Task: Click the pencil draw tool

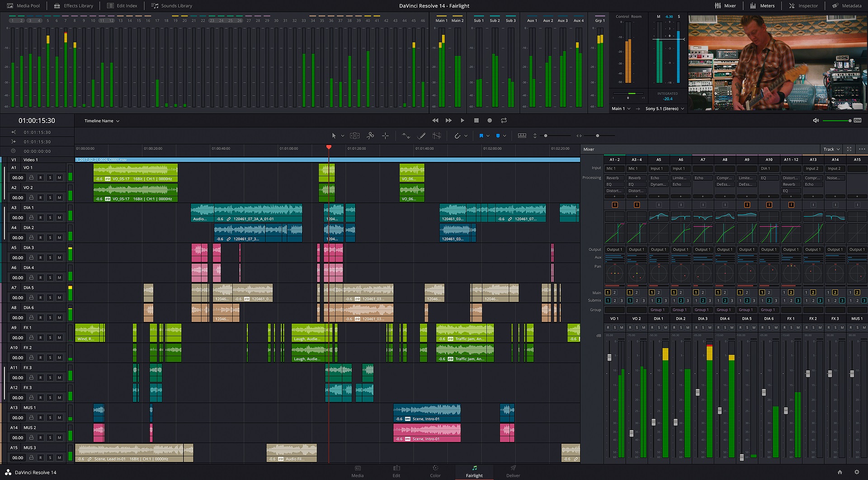Action: pos(421,136)
